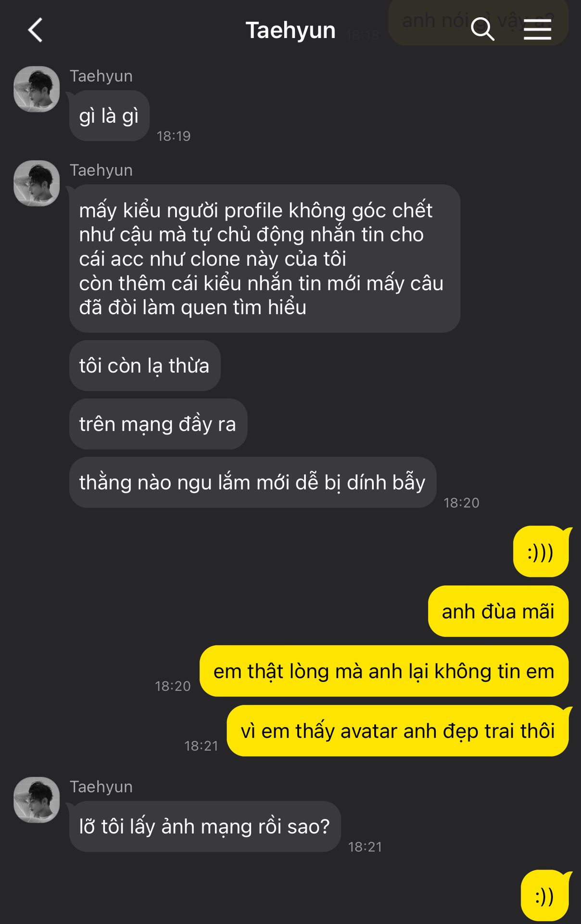Tap 'vì em thấy avatar anh đẹp trai thôi'
The height and width of the screenshot is (924, 581).
[398, 731]
